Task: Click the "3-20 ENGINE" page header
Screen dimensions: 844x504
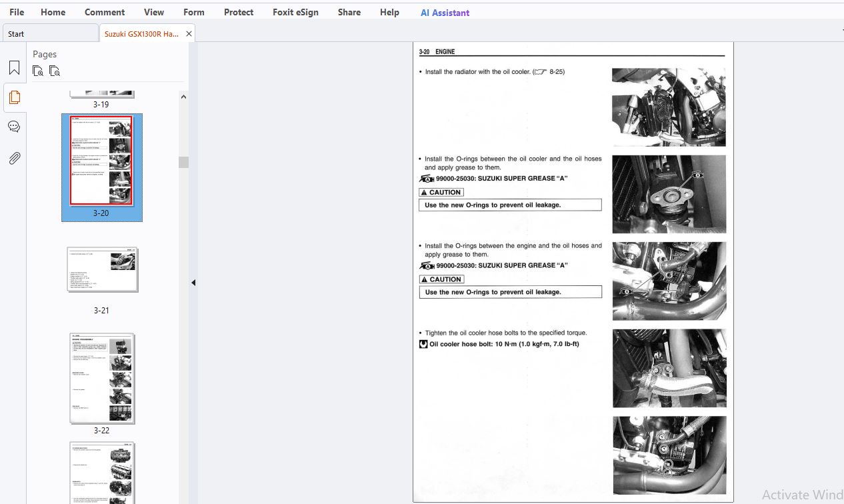Action: click(x=437, y=51)
